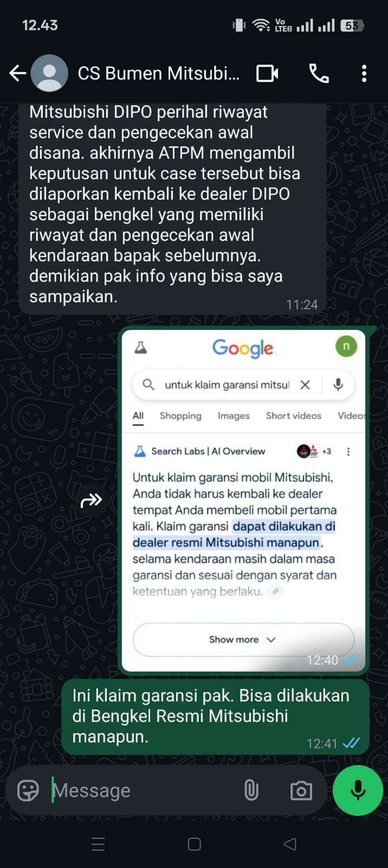The height and width of the screenshot is (868, 388).
Task: Open the three-dot more options menu
Action: coord(364,73)
